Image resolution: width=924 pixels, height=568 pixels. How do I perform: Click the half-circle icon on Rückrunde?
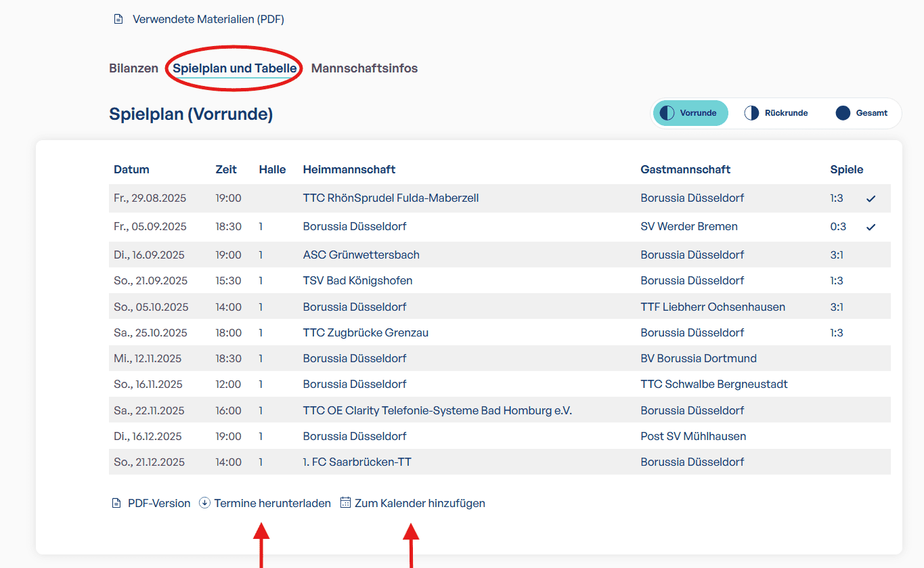coord(751,113)
